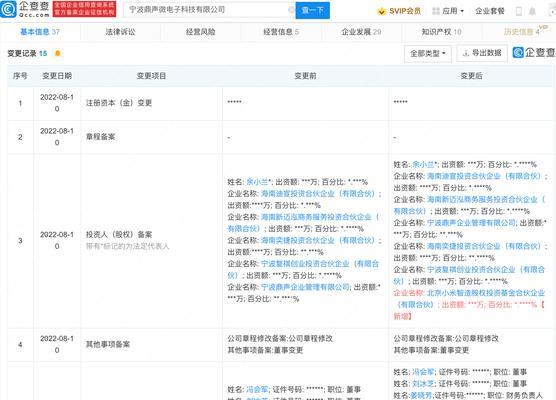
Task: Switch to the 基本信息 37 tab
Action: (40, 32)
